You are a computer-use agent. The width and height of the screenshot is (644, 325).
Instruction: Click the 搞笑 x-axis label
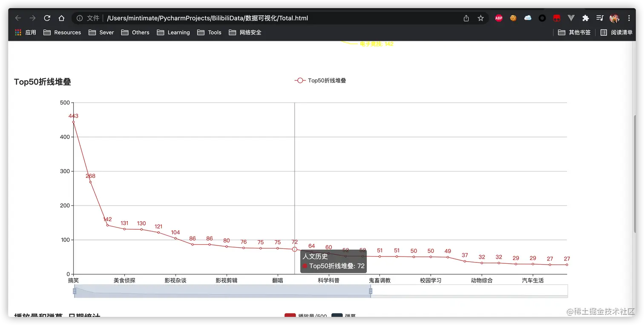[73, 281]
